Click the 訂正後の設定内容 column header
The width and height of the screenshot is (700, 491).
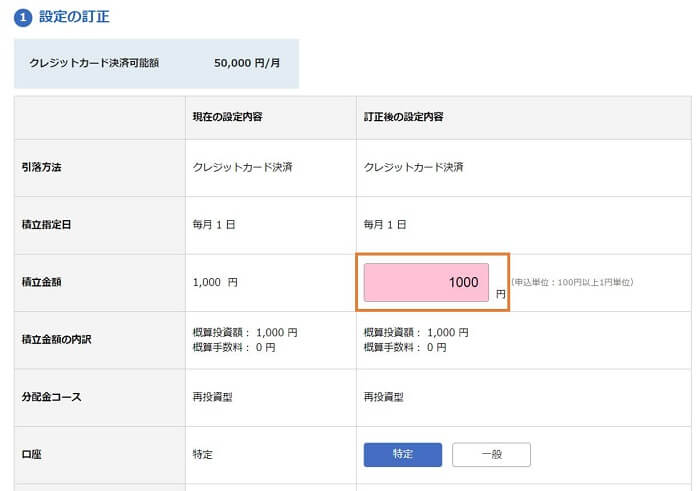(404, 117)
